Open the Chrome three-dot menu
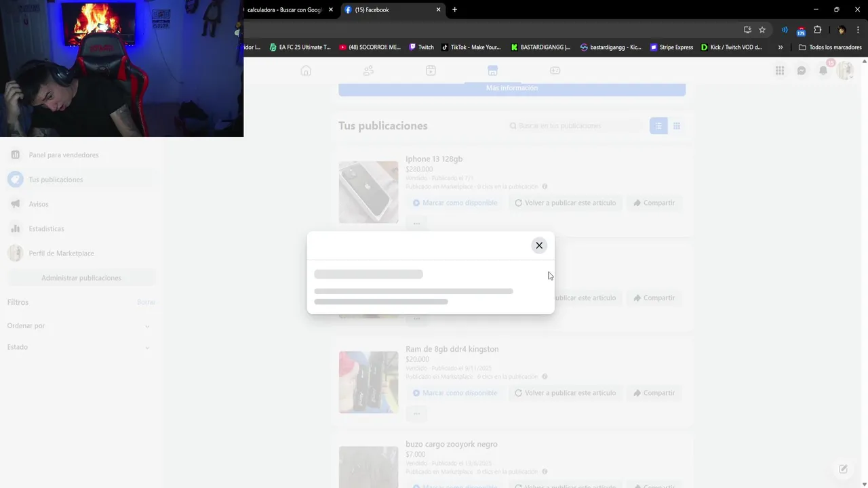This screenshot has height=488, width=868. (x=859, y=30)
